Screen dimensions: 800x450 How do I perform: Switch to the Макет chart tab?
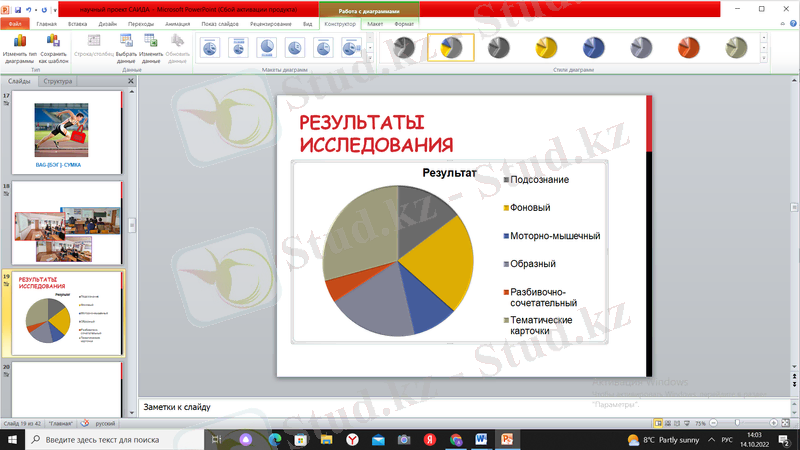(x=375, y=22)
